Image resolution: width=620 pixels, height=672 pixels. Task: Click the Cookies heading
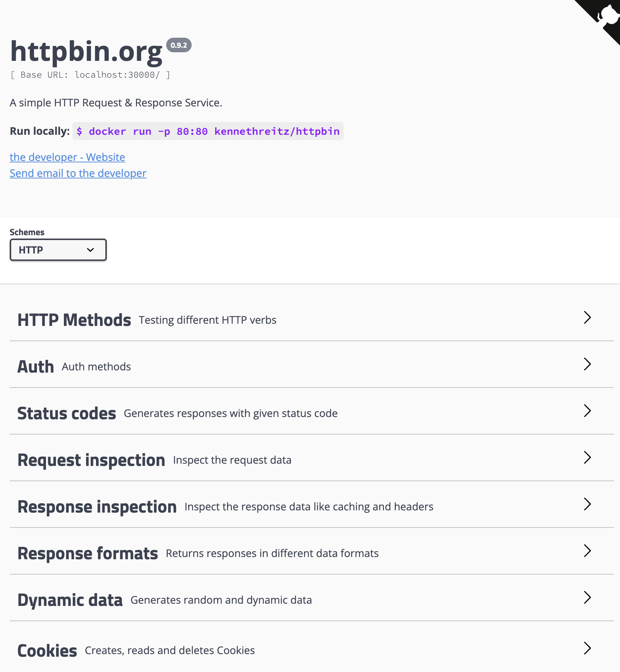tap(47, 651)
